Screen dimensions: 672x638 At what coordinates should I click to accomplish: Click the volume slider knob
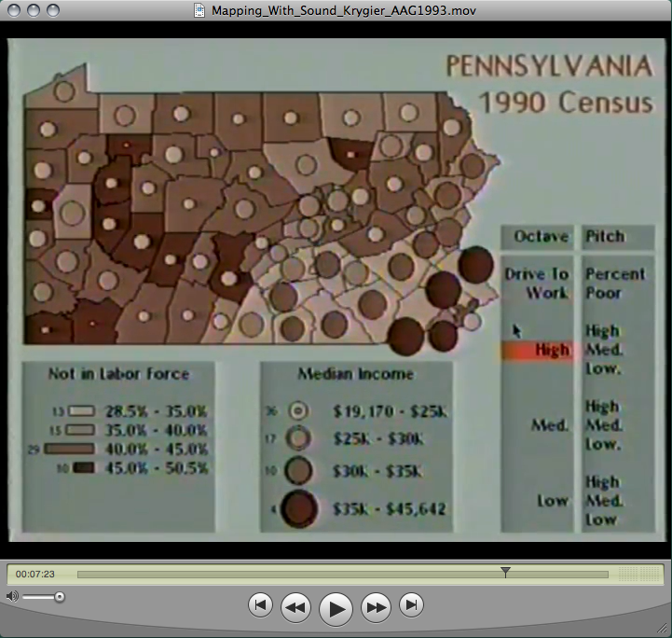click(x=60, y=596)
